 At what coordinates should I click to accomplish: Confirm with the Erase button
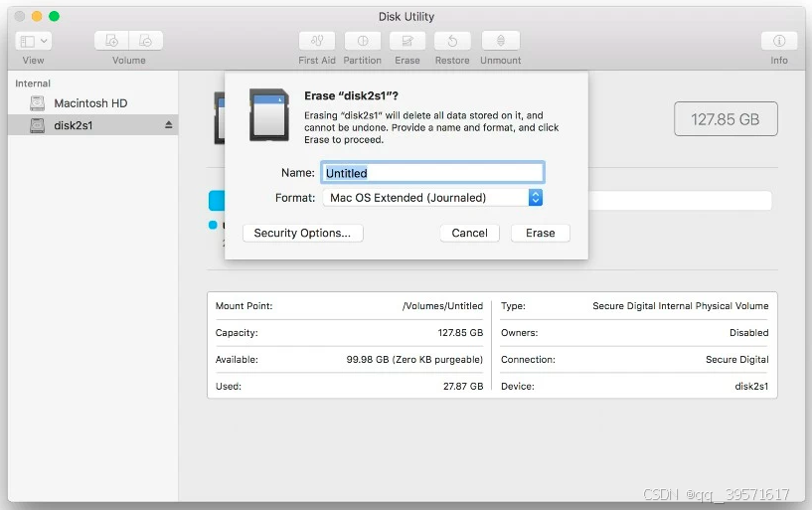tap(540, 233)
